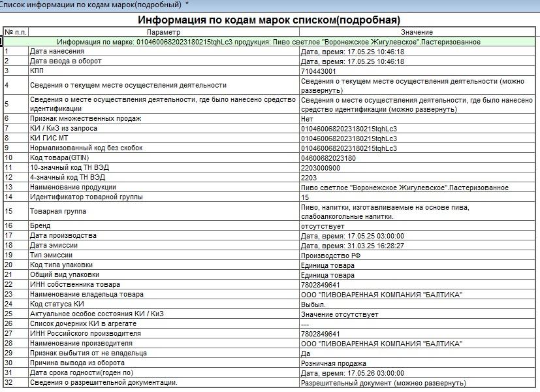540x392 pixels.
Task: Click the 'Значение' column header
Action: pyautogui.click(x=417, y=32)
